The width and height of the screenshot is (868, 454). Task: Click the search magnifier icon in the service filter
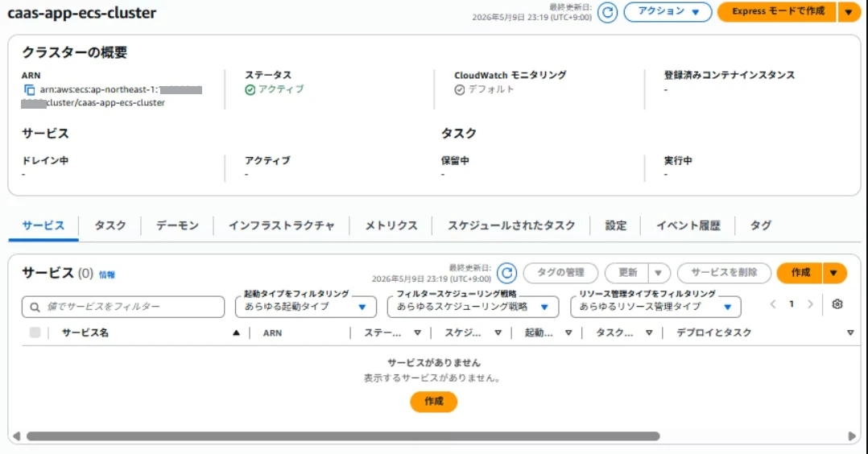coord(35,307)
